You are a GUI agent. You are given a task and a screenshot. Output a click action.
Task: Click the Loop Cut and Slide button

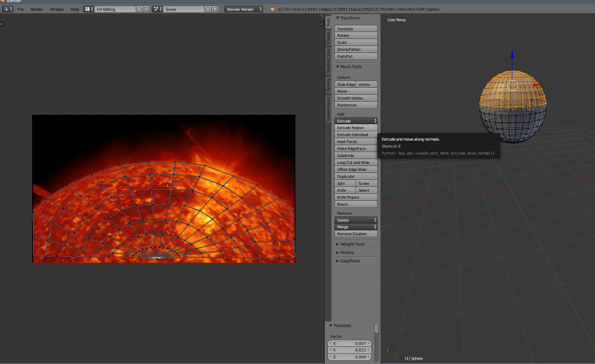356,163
